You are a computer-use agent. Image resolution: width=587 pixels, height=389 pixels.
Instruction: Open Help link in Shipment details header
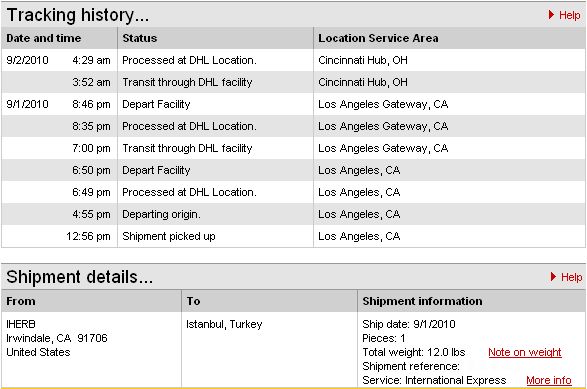(571, 277)
